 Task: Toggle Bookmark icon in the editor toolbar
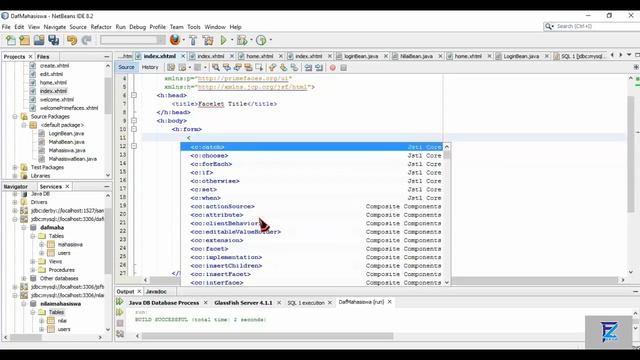click(x=294, y=67)
